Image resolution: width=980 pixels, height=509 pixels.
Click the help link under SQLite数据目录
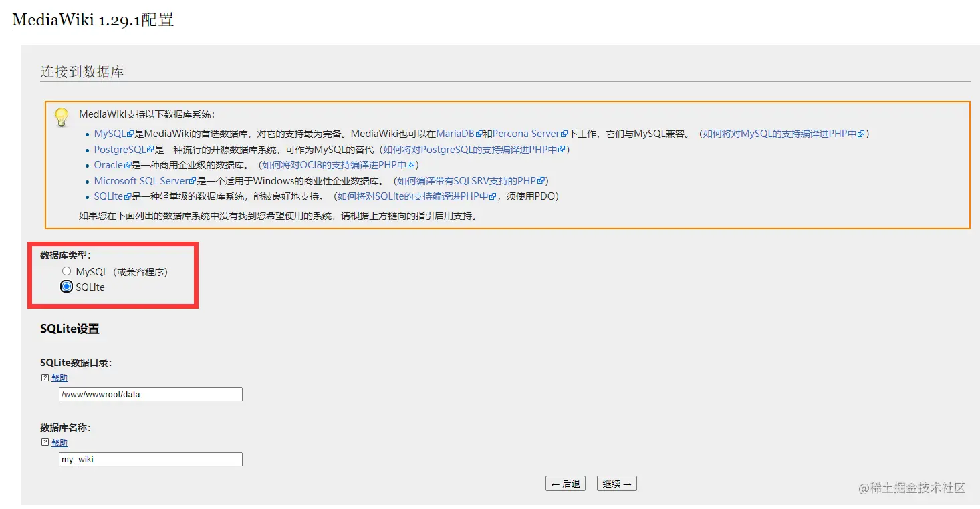tap(59, 378)
